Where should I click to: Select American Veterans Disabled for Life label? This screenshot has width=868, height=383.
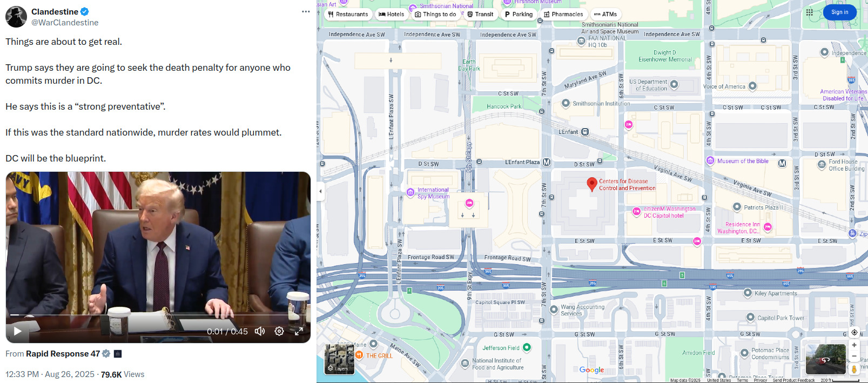[843, 95]
